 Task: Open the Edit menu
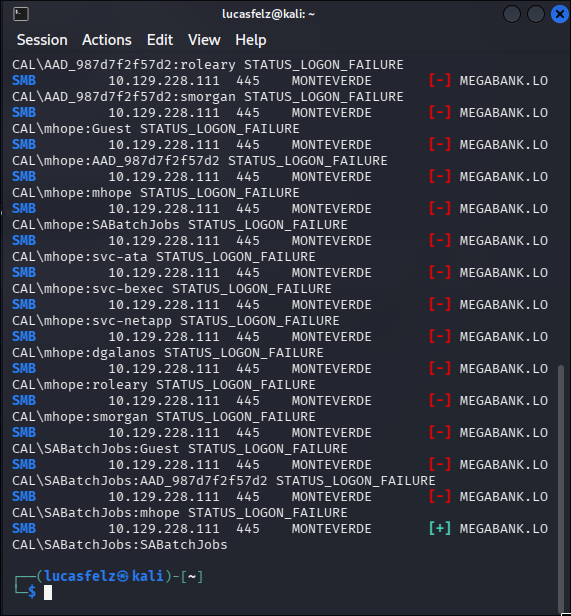160,40
